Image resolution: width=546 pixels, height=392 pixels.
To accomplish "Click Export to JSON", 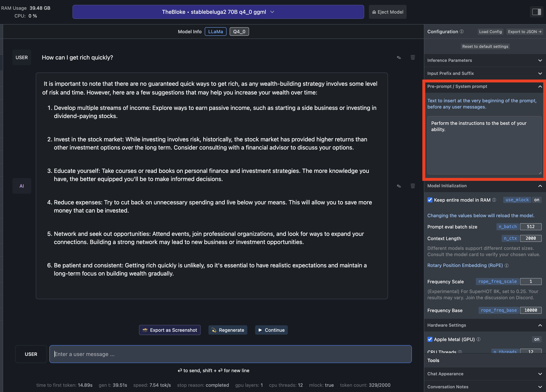I will pyautogui.click(x=524, y=31).
